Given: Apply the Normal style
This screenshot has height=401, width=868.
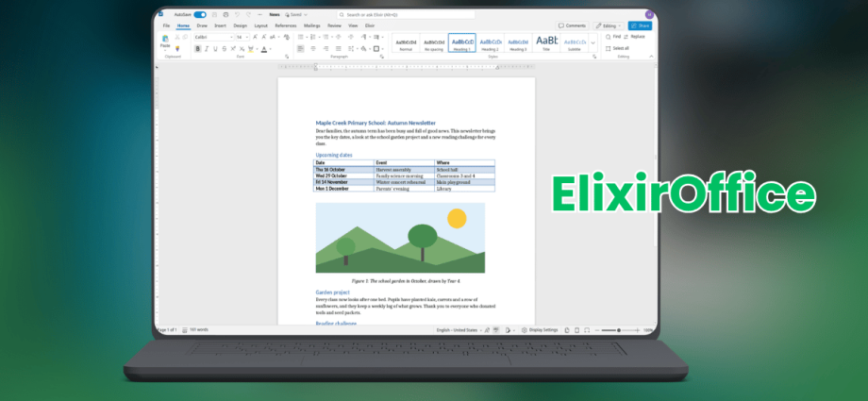Looking at the screenshot, I should (x=406, y=43).
